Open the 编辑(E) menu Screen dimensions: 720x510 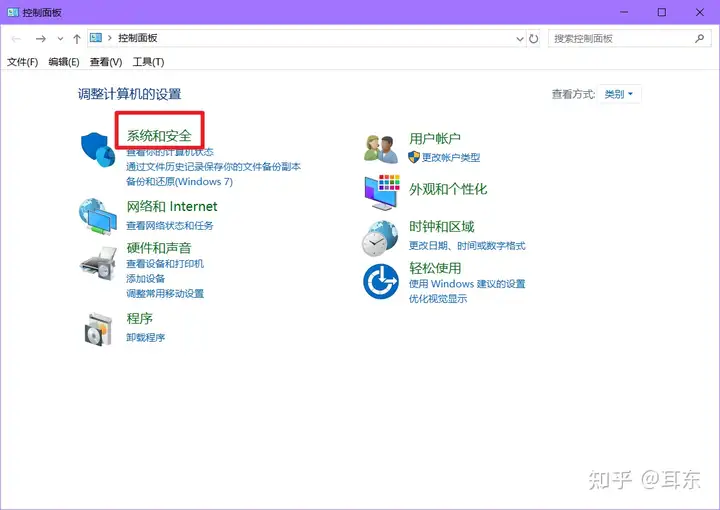click(x=64, y=62)
